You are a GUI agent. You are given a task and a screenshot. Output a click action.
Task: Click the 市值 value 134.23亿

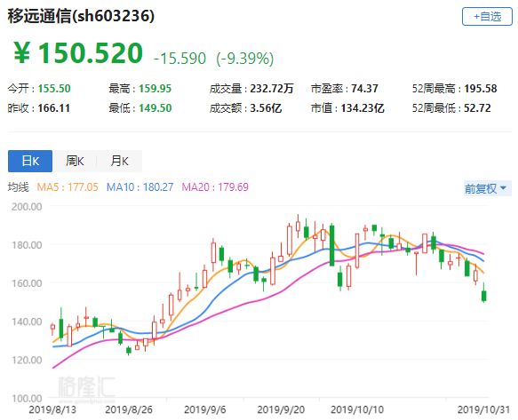tap(363, 108)
